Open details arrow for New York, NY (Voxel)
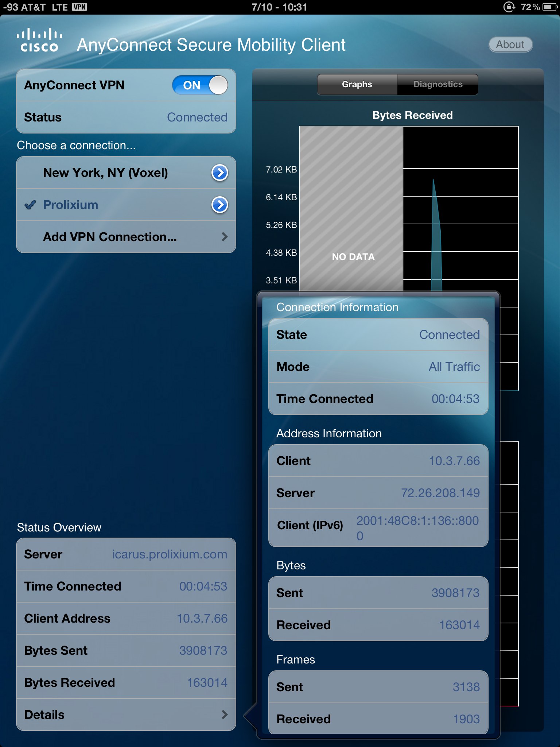The width and height of the screenshot is (560, 747). (x=220, y=173)
